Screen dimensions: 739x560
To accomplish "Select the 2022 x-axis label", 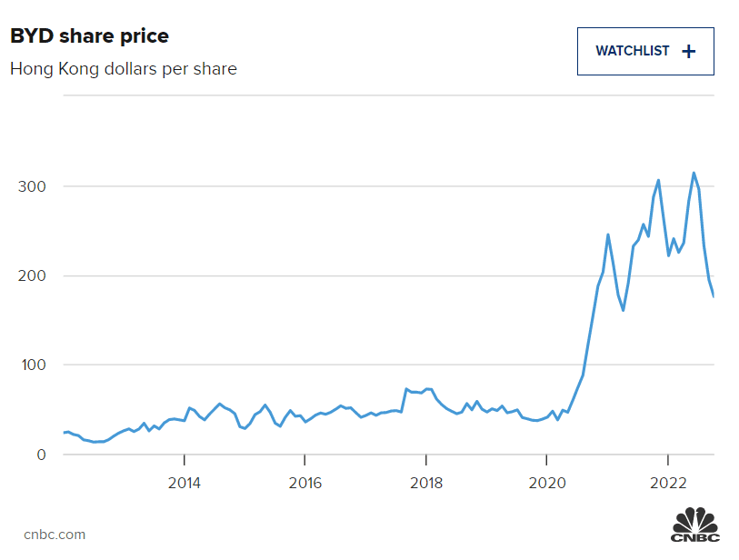I will coord(668,483).
